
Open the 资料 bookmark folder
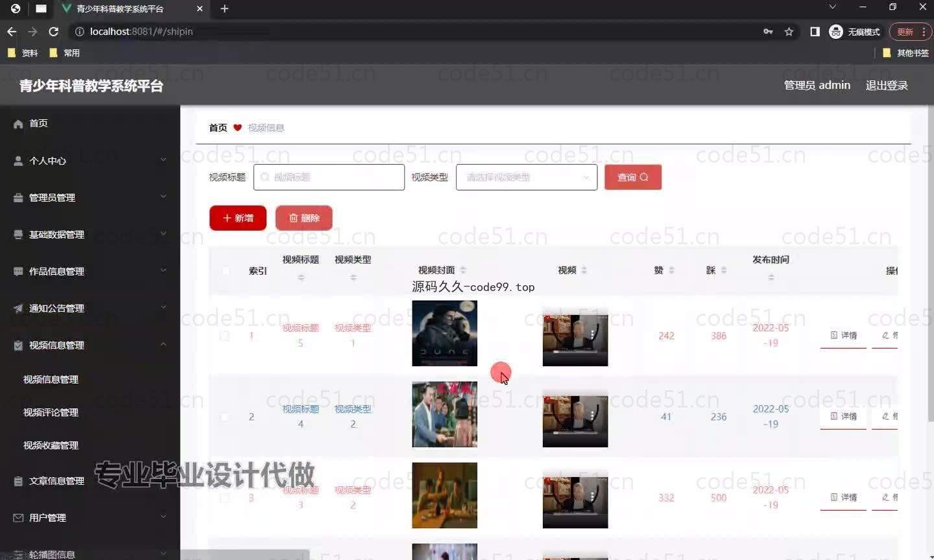[23, 53]
